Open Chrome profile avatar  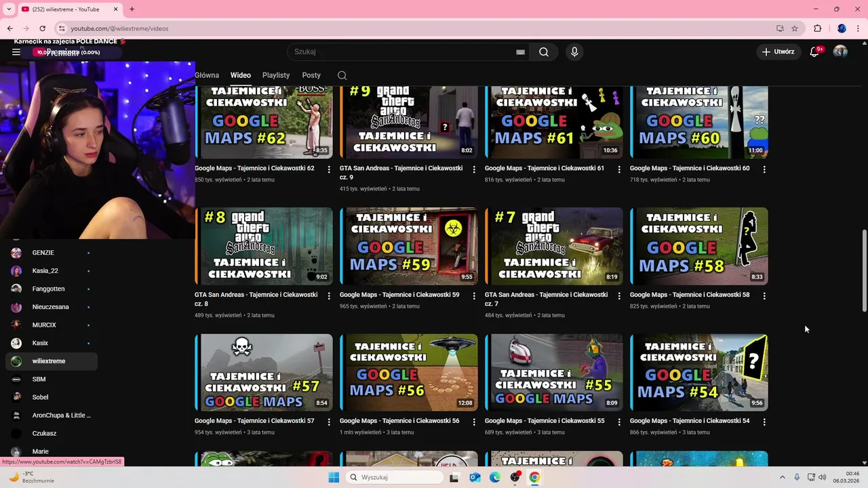click(x=842, y=28)
